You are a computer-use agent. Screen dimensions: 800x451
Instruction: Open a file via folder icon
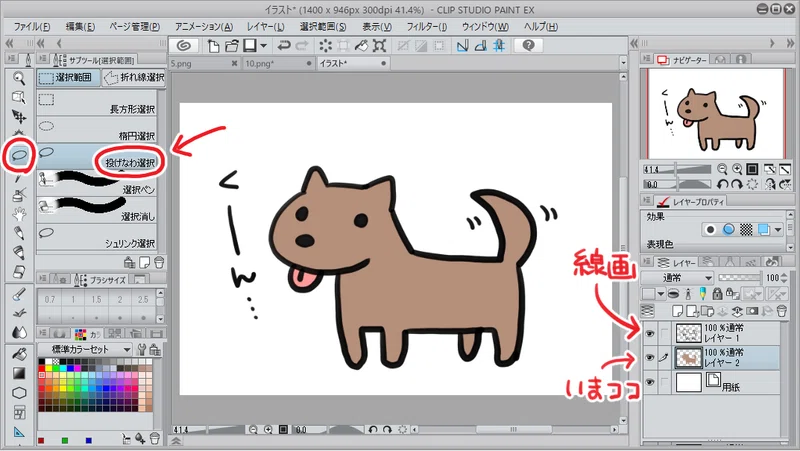pyautogui.click(x=232, y=46)
